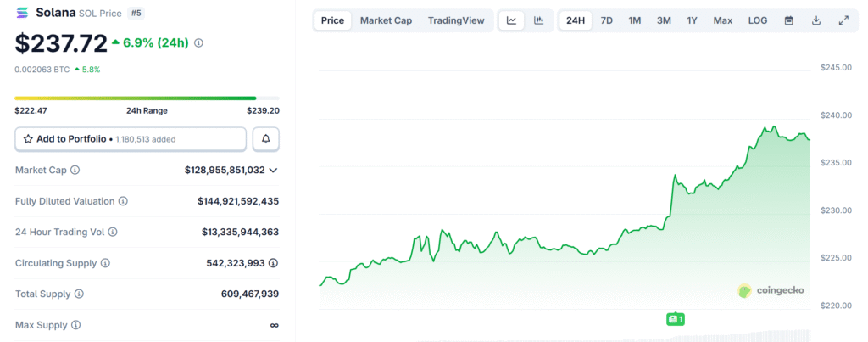This screenshot has width=868, height=342.
Task: Click the 609,467,939 total supply value
Action: coord(250,294)
